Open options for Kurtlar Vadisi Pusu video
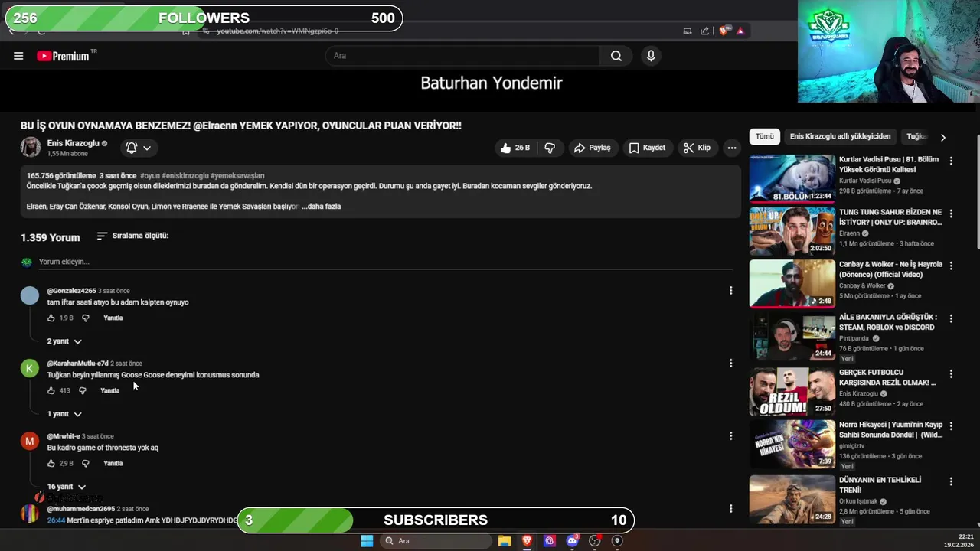Image resolution: width=980 pixels, height=551 pixels. coord(951,161)
